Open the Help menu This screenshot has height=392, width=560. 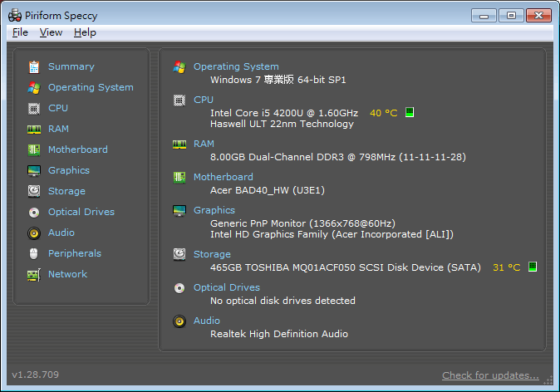tap(85, 32)
